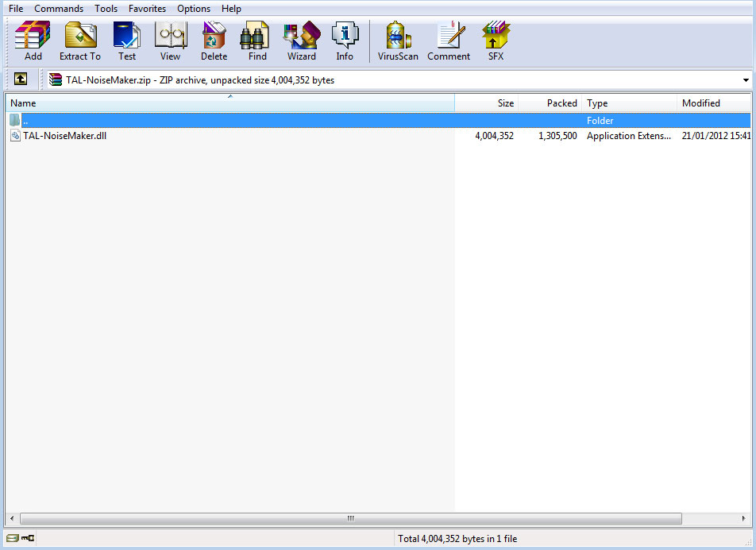Click the Application Extens... type cell
This screenshot has width=756, height=550.
[629, 136]
